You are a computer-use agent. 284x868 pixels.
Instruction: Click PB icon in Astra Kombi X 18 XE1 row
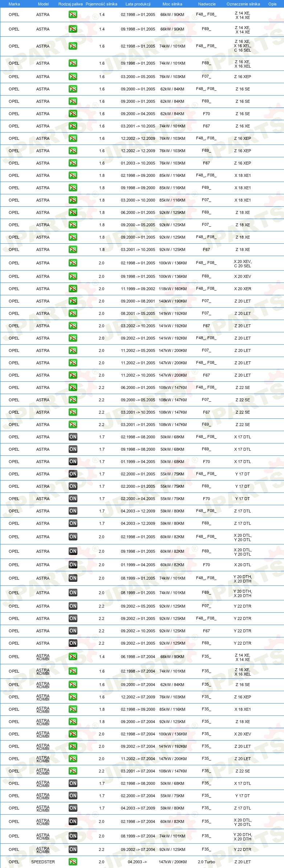(x=73, y=709)
